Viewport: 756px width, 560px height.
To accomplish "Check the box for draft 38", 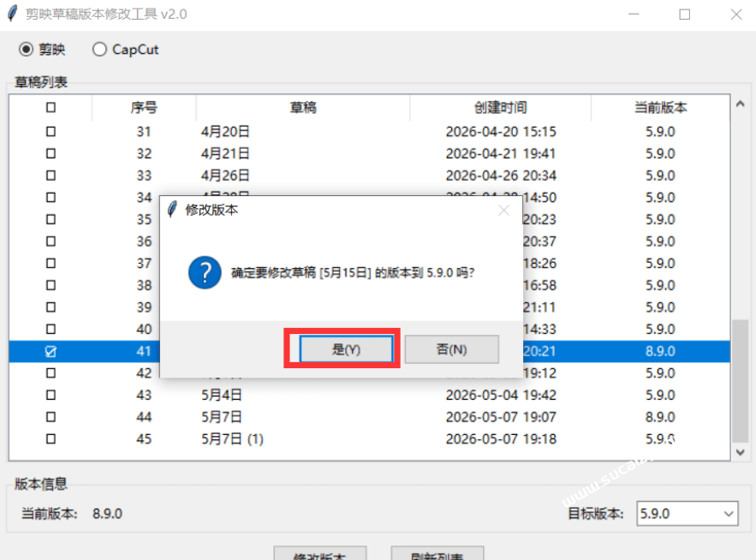I will pyautogui.click(x=51, y=285).
